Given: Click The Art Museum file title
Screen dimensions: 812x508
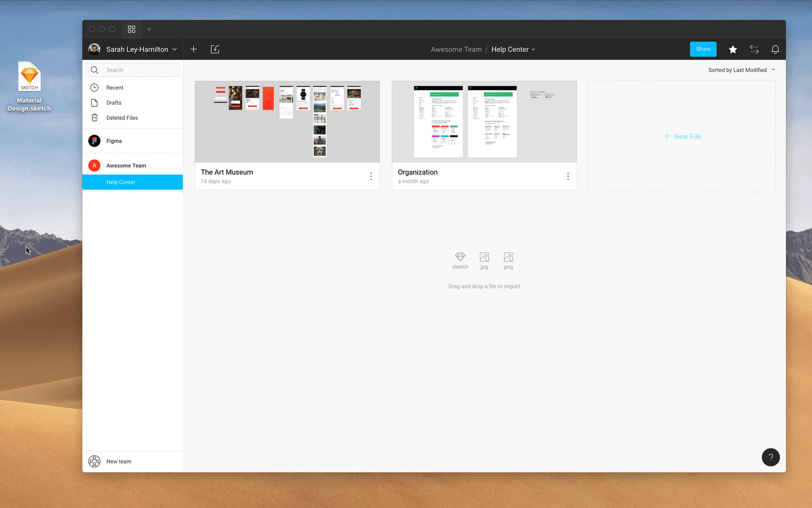Looking at the screenshot, I should [x=227, y=172].
